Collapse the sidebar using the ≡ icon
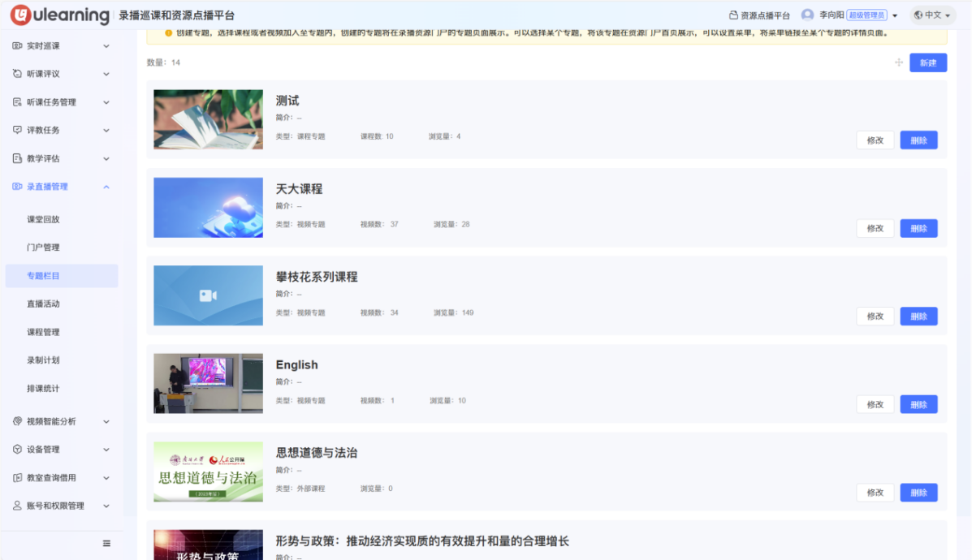Screen dimensions: 972x560 click(x=106, y=543)
